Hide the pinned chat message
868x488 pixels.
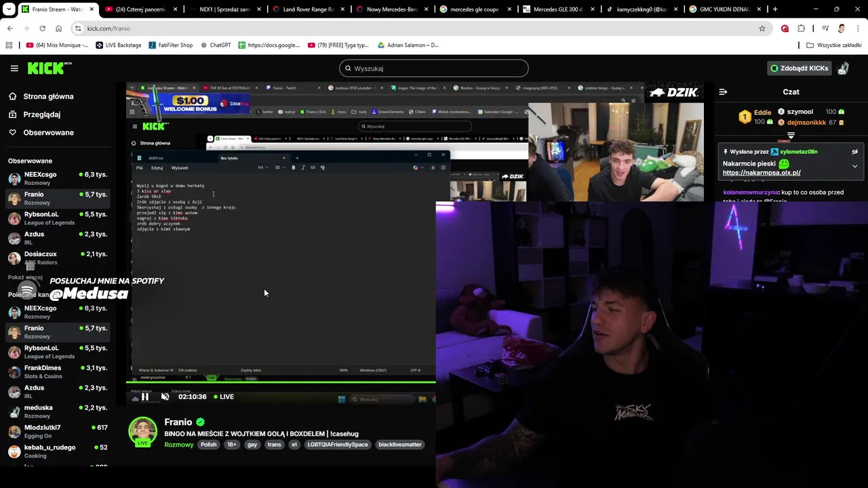pyautogui.click(x=854, y=152)
